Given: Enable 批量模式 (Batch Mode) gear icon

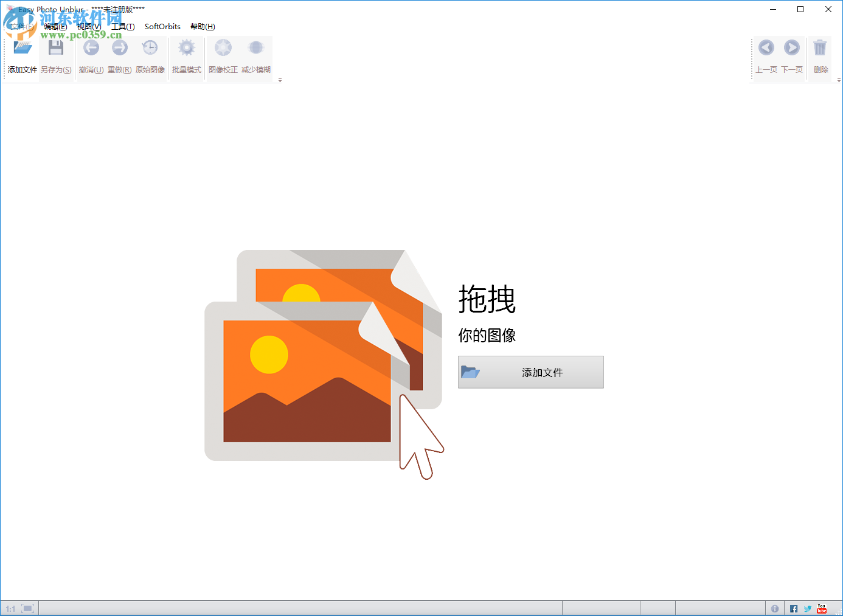Looking at the screenshot, I should click(x=186, y=47).
